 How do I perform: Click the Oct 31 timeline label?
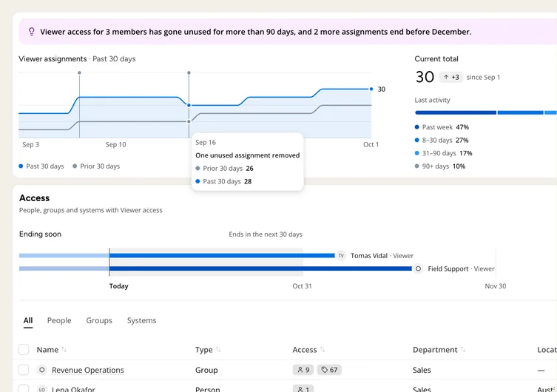click(302, 286)
